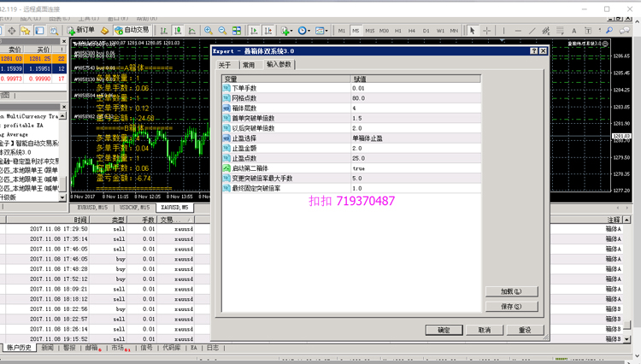The height and width of the screenshot is (364, 641).
Task: Open the 日志 terminal tab
Action: pos(213,348)
